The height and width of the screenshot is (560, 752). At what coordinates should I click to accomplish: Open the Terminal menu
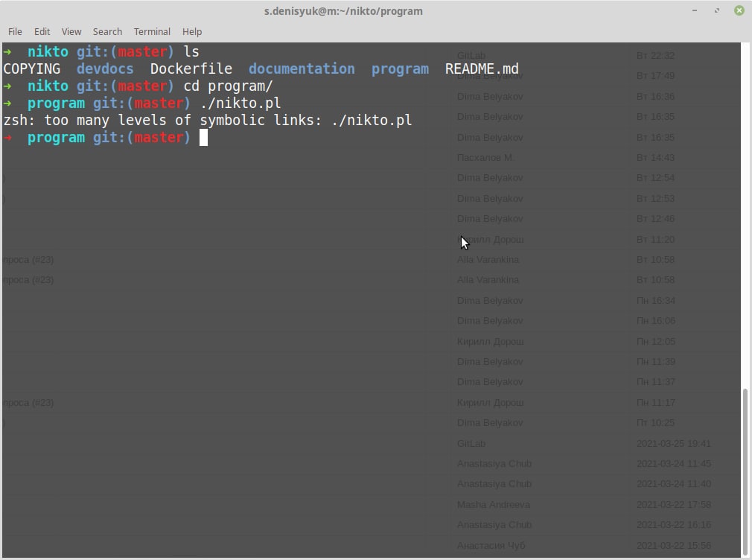coord(152,32)
